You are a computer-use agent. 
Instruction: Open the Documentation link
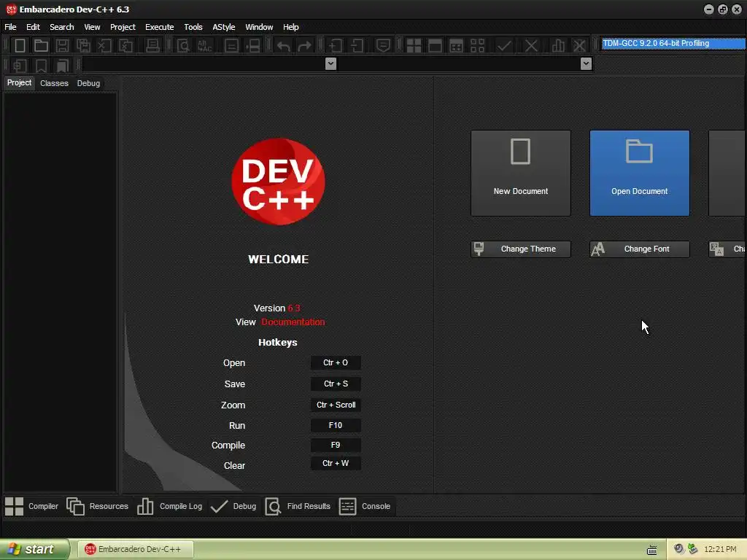click(x=293, y=322)
